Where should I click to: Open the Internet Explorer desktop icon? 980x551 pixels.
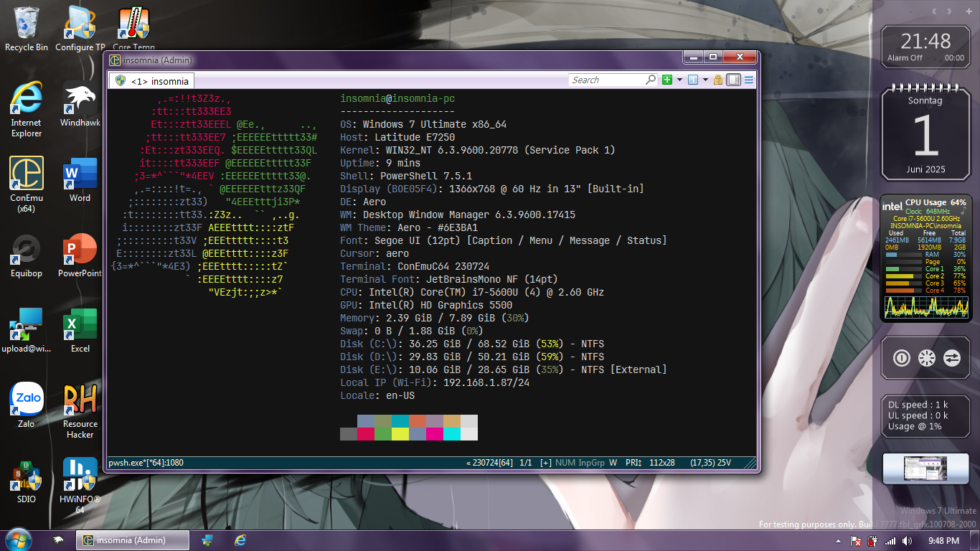point(27,109)
